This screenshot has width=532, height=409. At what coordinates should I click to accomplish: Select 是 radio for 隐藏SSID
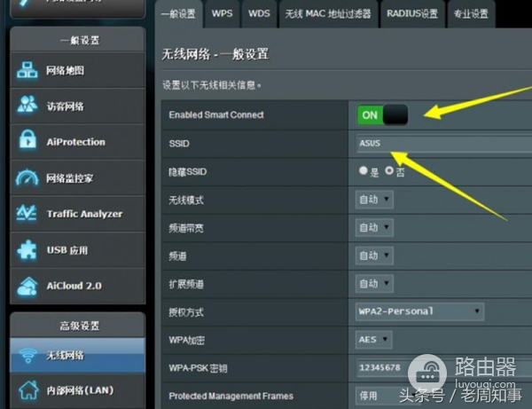click(363, 170)
